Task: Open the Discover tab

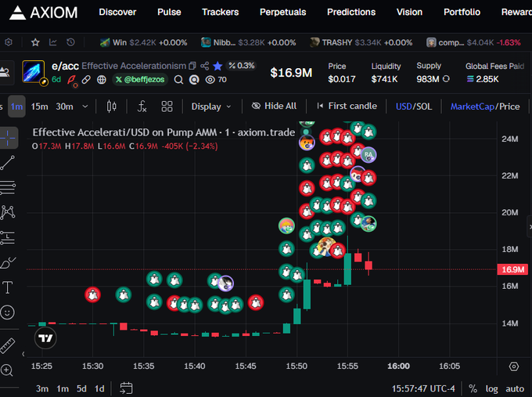Action: (x=117, y=13)
